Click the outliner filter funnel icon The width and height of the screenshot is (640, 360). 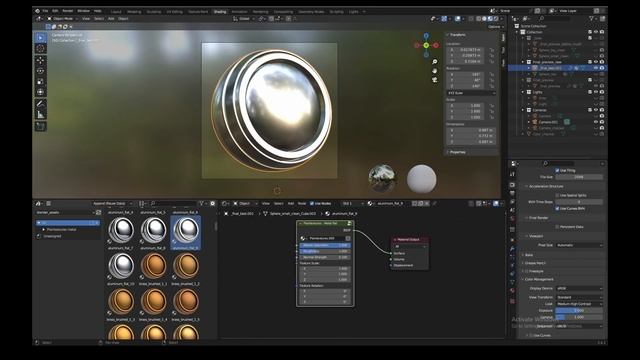point(591,18)
